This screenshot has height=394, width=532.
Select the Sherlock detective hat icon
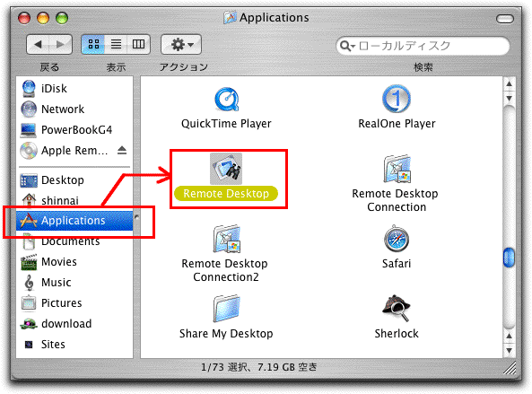point(397,308)
